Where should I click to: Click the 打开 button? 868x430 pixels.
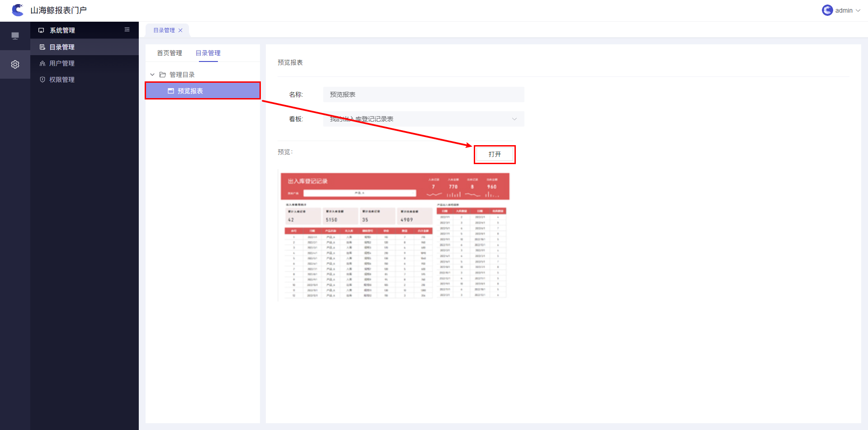495,154
